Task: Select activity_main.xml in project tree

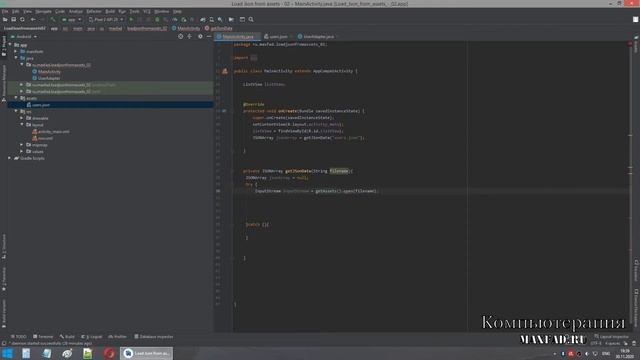Action: [53, 131]
